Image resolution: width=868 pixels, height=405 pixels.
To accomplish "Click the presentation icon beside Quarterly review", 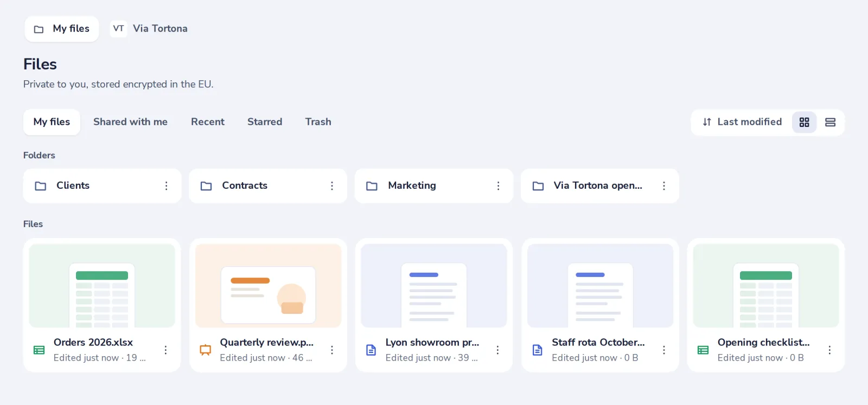I will (x=205, y=350).
